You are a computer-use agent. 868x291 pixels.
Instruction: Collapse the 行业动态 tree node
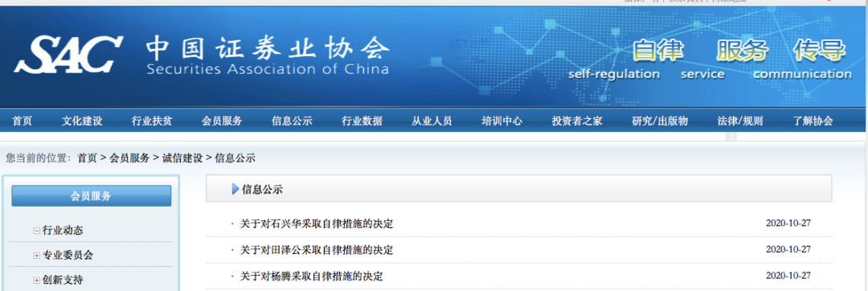click(36, 231)
